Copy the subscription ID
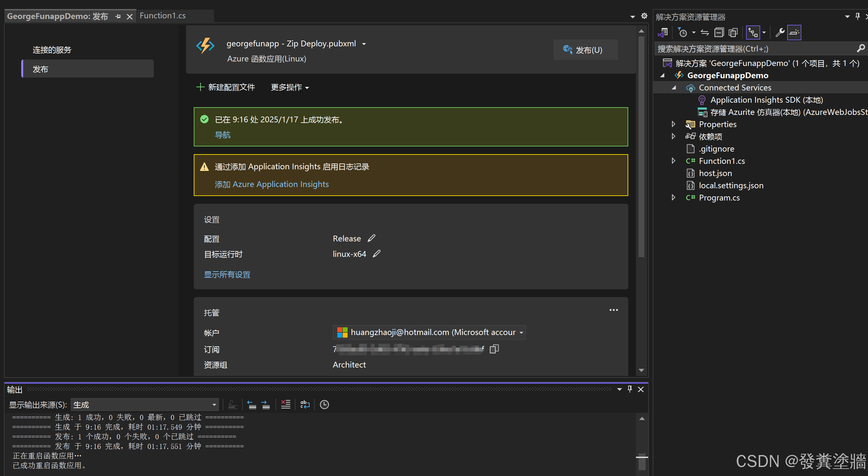The width and height of the screenshot is (868, 476). point(494,349)
